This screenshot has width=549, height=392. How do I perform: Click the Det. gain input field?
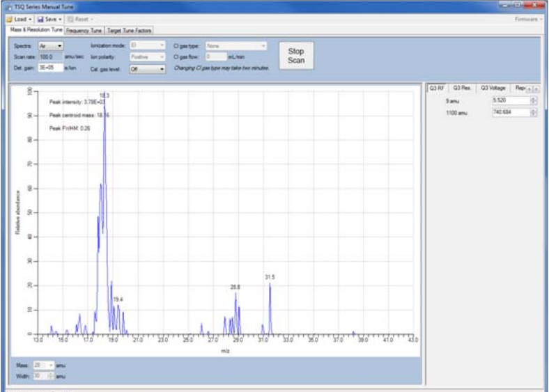pyautogui.click(x=51, y=69)
